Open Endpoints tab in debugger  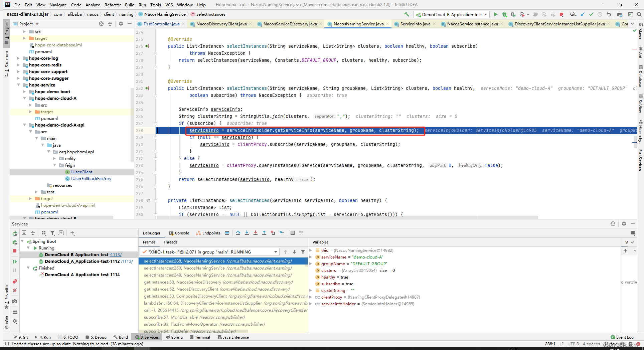(x=208, y=233)
